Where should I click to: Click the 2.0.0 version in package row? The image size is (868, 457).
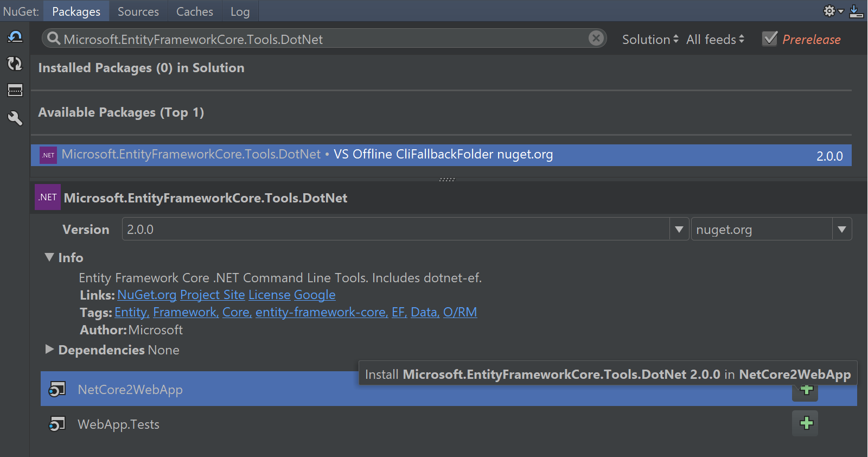pos(829,156)
